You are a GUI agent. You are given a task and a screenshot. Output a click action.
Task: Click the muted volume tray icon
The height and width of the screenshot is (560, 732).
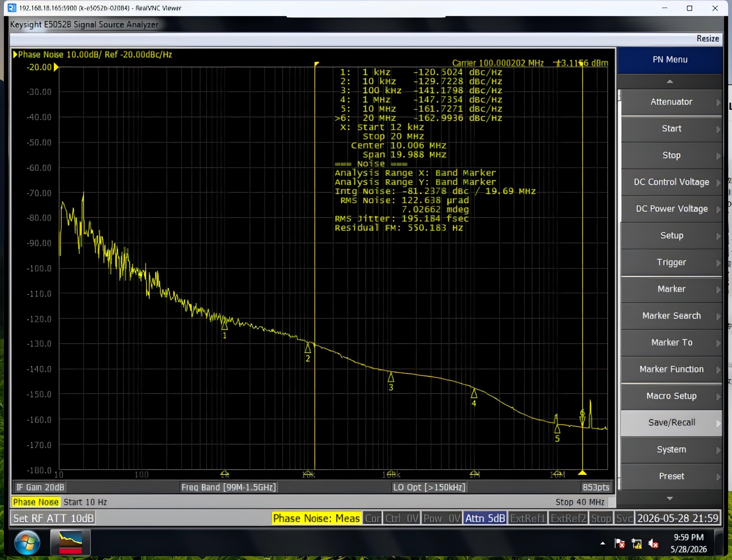pyautogui.click(x=653, y=543)
